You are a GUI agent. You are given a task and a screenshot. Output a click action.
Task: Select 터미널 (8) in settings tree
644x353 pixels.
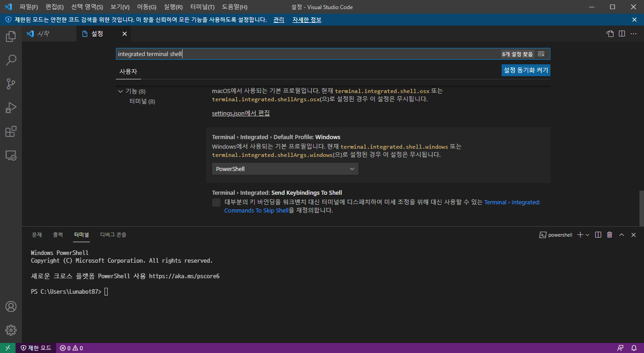point(142,101)
